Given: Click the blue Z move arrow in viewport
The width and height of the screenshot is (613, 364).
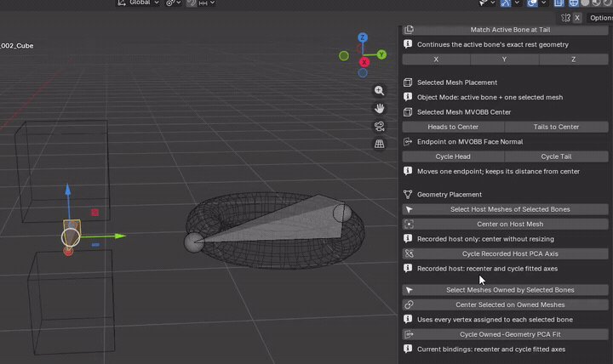Looking at the screenshot, I should pyautogui.click(x=68, y=190).
